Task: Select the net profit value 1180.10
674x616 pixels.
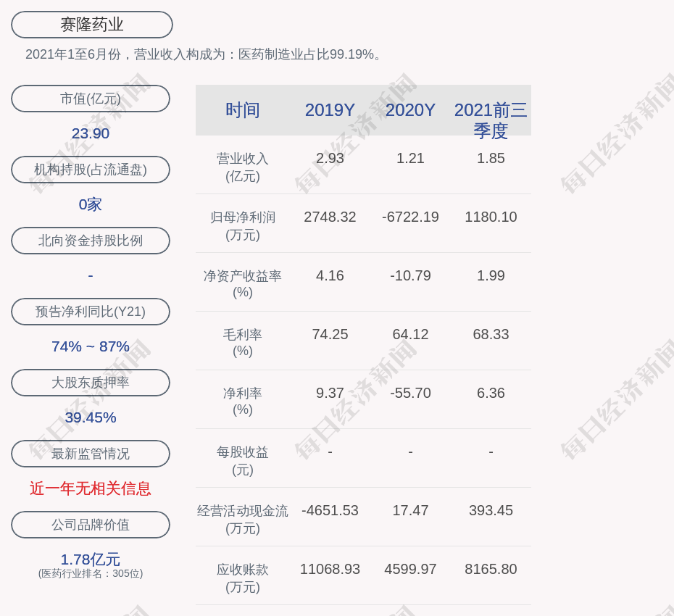Action: tap(491, 217)
